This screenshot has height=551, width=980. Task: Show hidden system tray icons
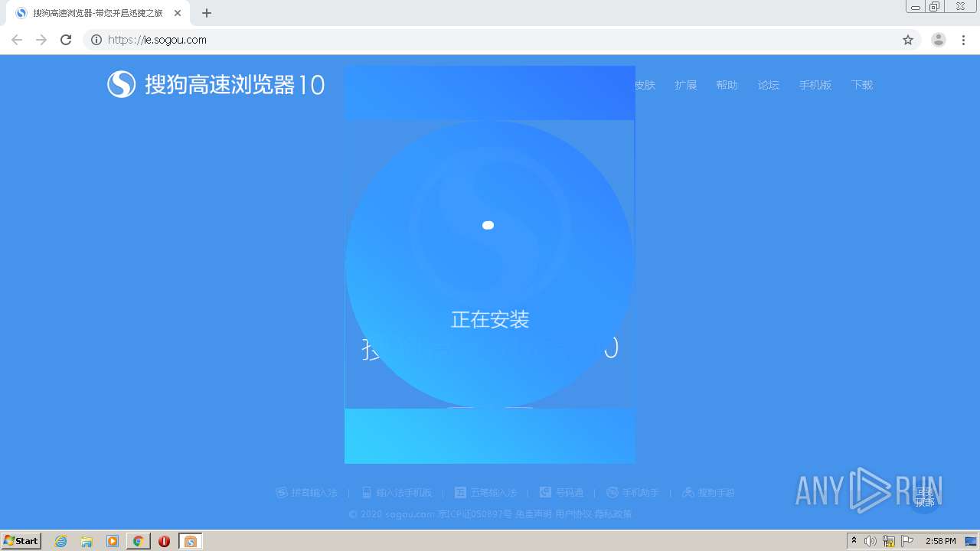click(x=854, y=541)
